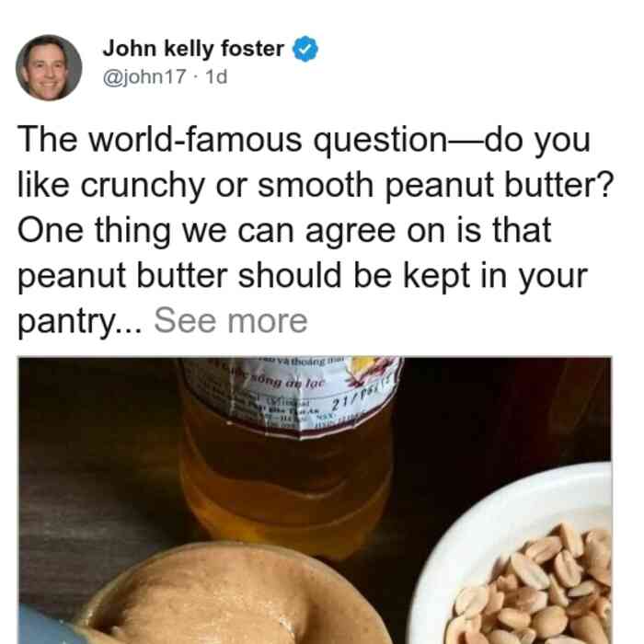644x644 pixels.
Task: Select the line 'One thing we can agree on'
Action: 284,230
